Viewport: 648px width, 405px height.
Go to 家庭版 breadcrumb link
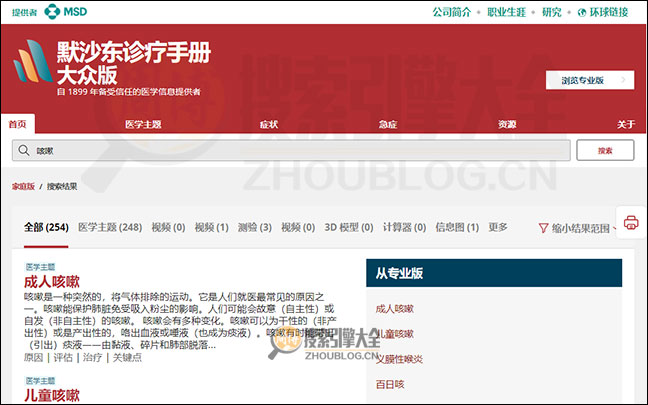[23, 186]
